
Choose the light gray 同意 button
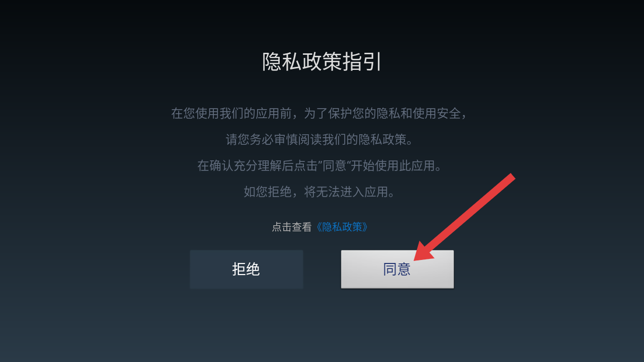coord(397,269)
